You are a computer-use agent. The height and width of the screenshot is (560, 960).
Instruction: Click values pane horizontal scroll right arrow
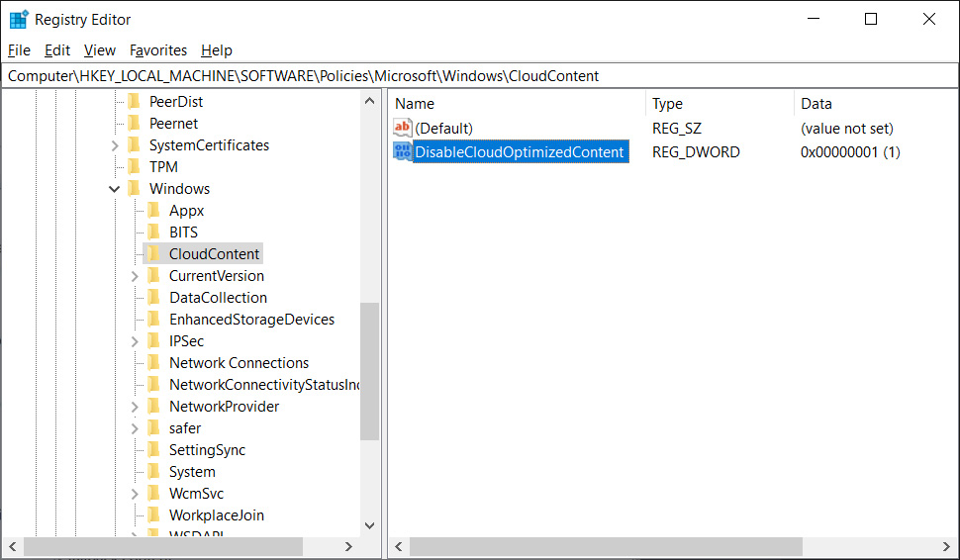946,546
